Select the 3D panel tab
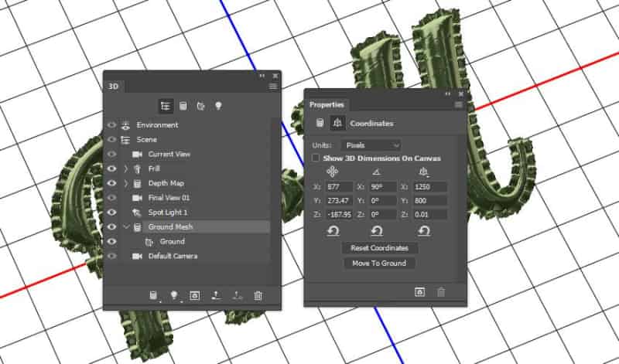Screen dimensions: 619x364 (x=114, y=86)
